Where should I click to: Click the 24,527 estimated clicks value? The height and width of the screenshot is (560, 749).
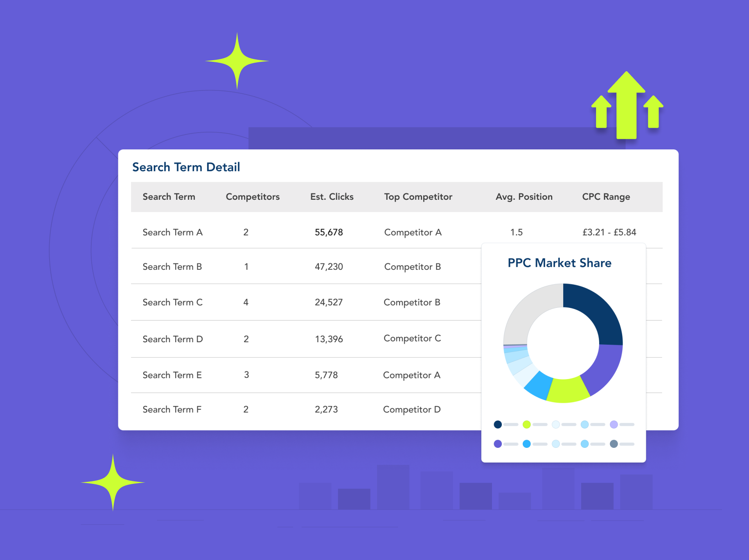329,303
